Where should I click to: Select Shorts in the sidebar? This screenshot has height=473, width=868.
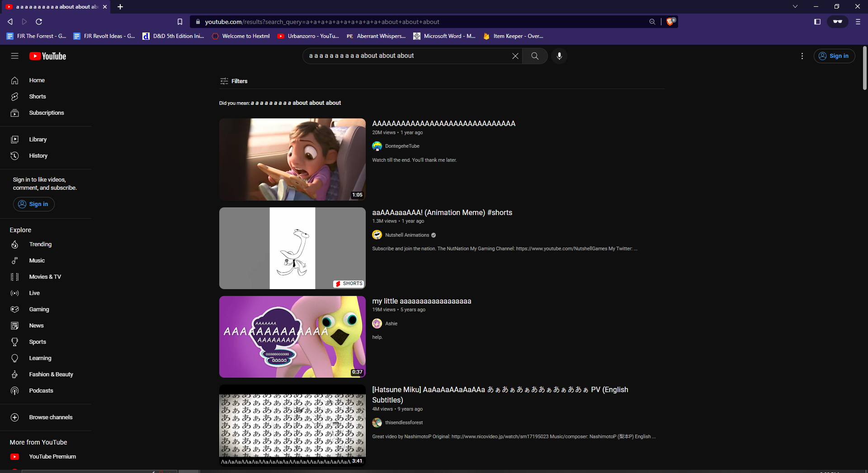point(38,96)
